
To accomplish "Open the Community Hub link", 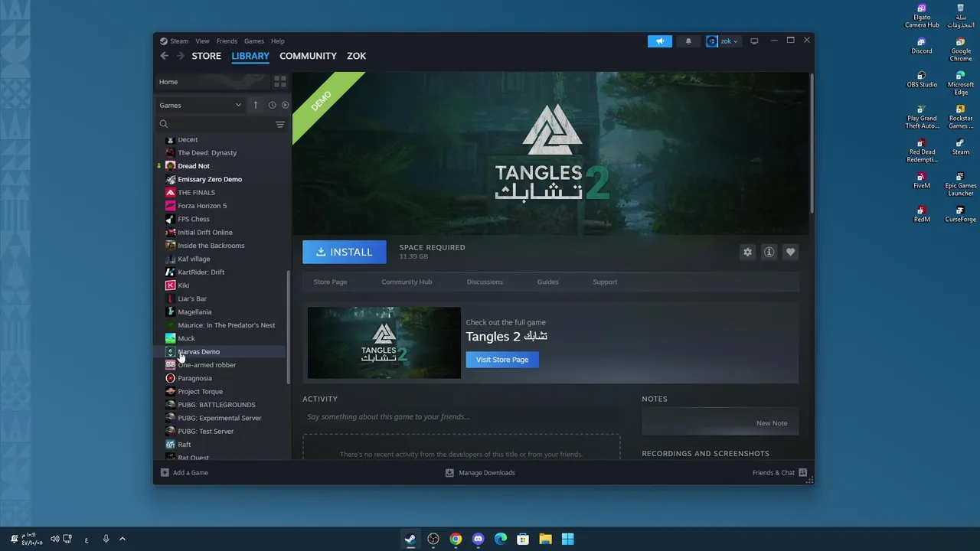I will pos(407,282).
